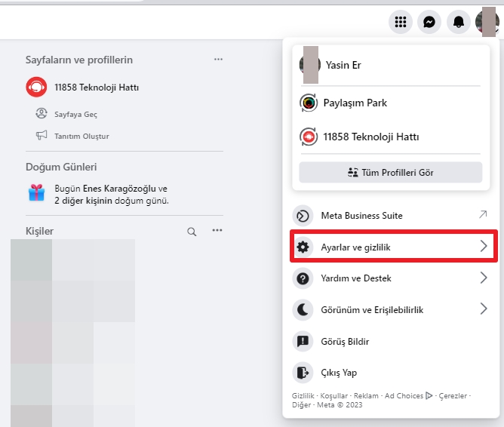This screenshot has height=427, width=504.
Task: Click the birthday gift box icon
Action: coord(36,193)
